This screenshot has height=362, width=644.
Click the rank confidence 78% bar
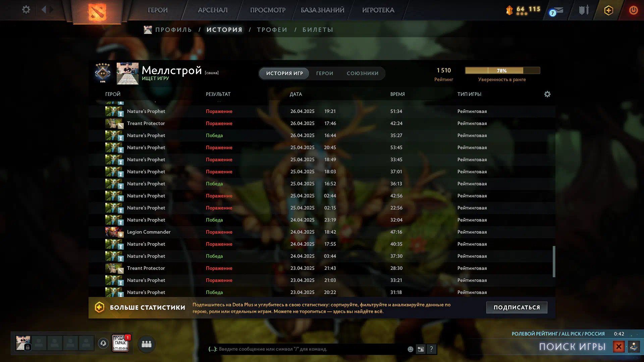[x=502, y=70]
